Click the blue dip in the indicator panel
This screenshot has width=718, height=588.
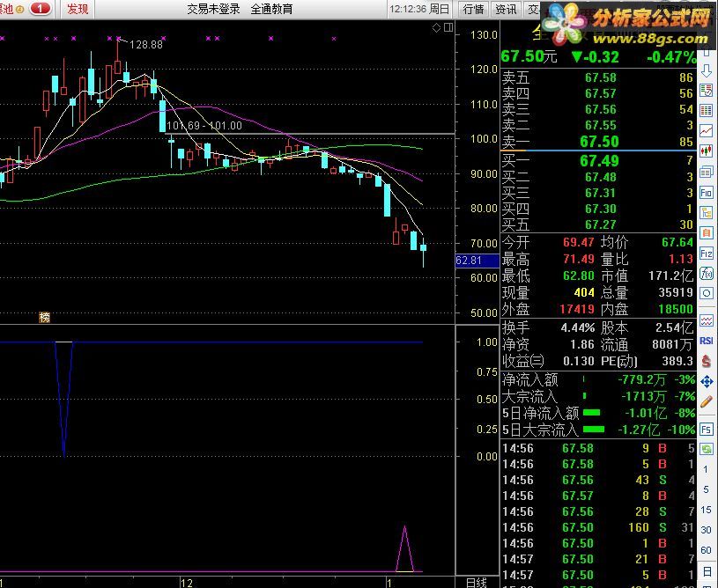(x=63, y=399)
